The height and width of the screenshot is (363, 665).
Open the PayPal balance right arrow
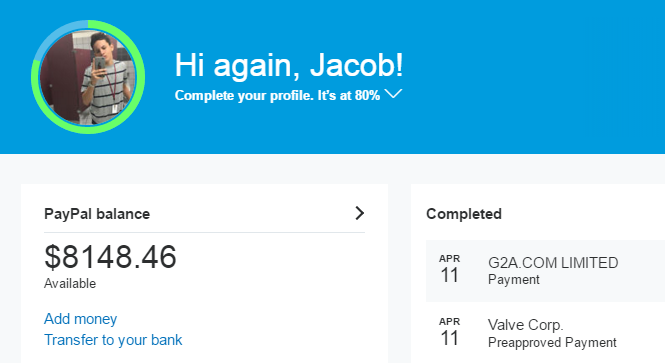pyautogui.click(x=360, y=213)
